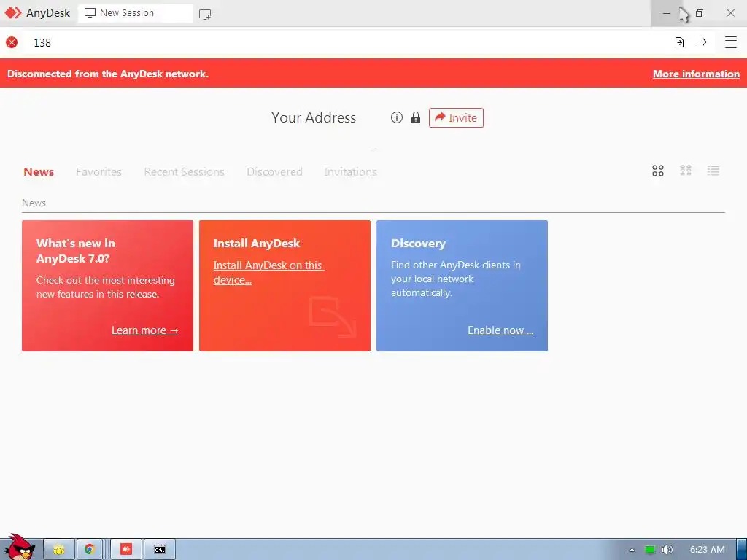Click the Learn more link
Image resolution: width=747 pixels, height=560 pixels.
145,330
